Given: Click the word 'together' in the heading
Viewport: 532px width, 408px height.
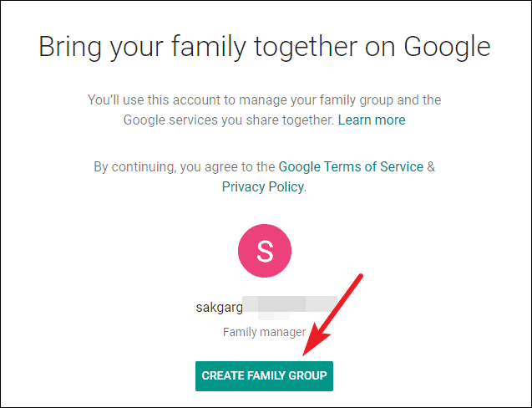Looking at the screenshot, I should (306, 47).
